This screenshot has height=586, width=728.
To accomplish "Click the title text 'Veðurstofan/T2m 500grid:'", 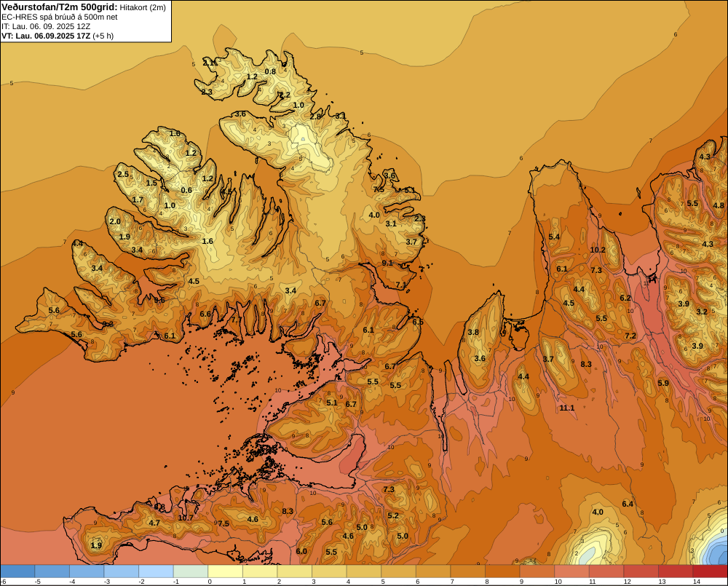I will 59,7.
